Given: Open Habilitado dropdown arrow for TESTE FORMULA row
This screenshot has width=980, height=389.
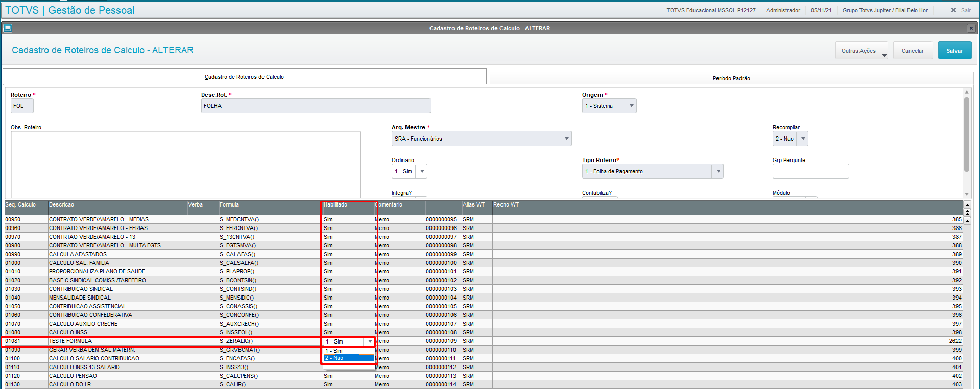Looking at the screenshot, I should click(370, 341).
